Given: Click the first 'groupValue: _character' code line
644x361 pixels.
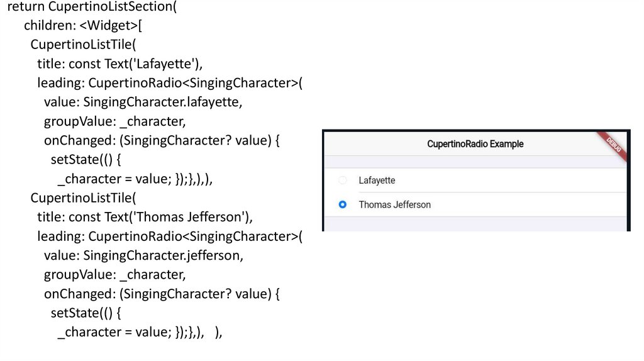Looking at the screenshot, I should point(114,121).
